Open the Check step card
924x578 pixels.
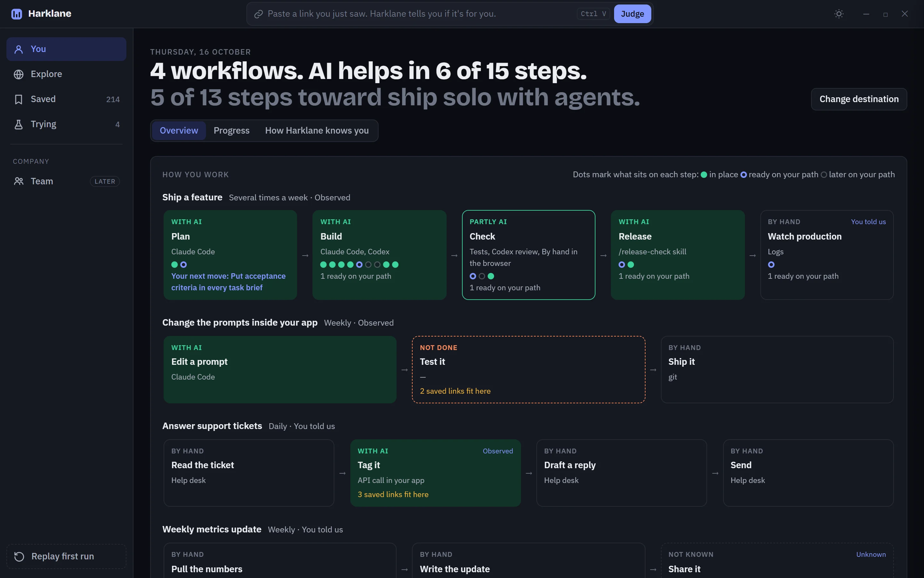(528, 255)
